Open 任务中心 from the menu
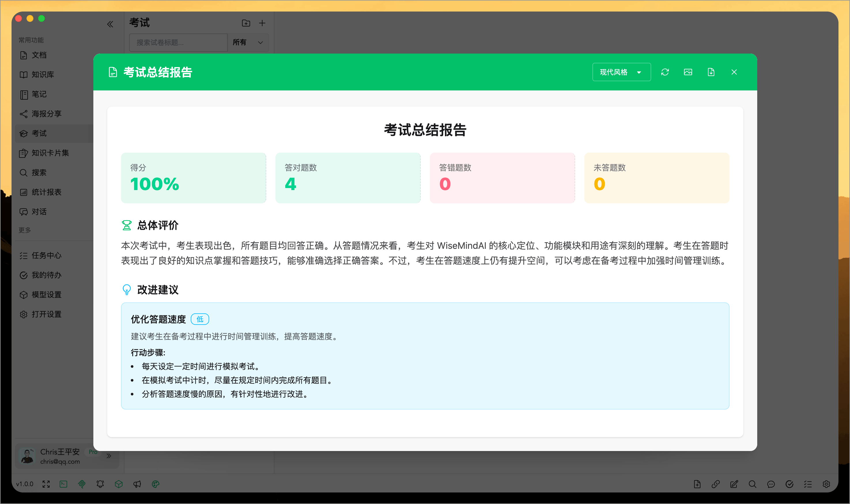The height and width of the screenshot is (504, 850). [x=47, y=255]
